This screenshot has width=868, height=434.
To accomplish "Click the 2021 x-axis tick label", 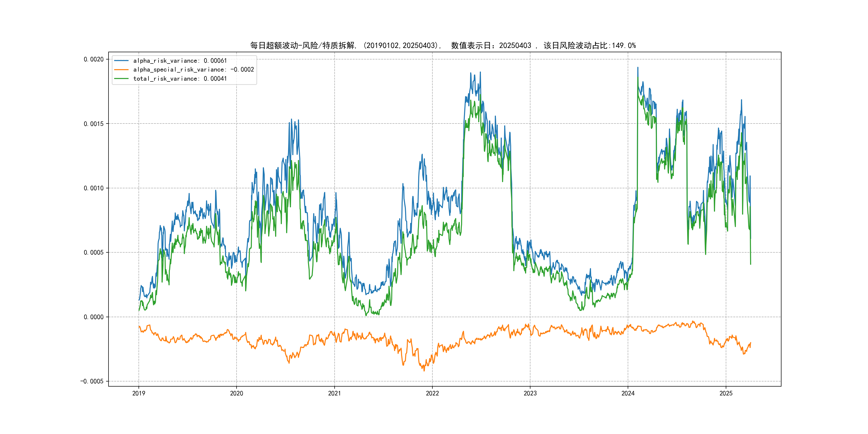I will pyautogui.click(x=334, y=393).
